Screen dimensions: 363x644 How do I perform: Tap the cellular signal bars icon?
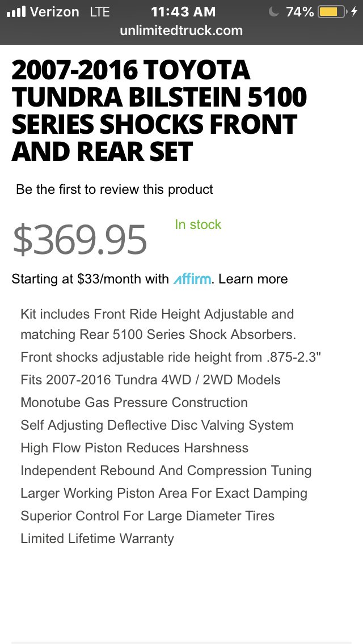pyautogui.click(x=16, y=11)
